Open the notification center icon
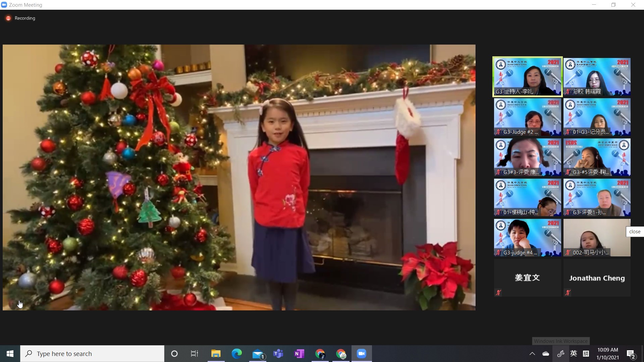644x362 pixels. [631, 354]
